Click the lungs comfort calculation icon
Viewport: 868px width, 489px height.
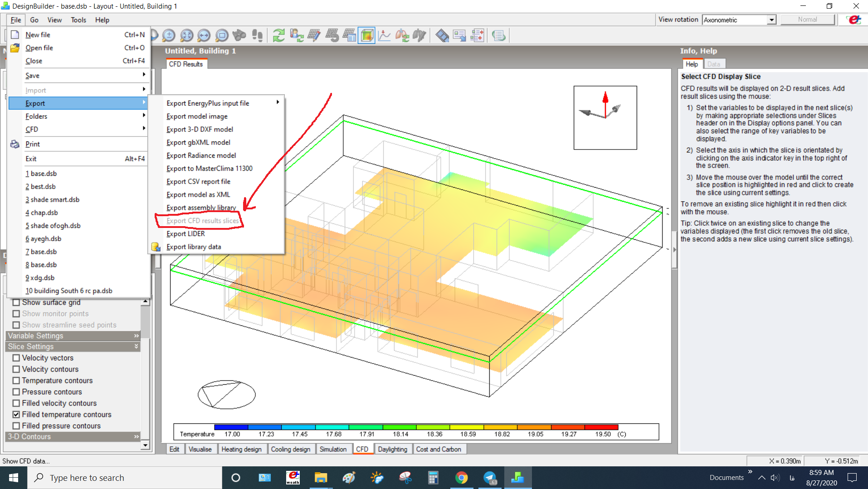coord(402,35)
